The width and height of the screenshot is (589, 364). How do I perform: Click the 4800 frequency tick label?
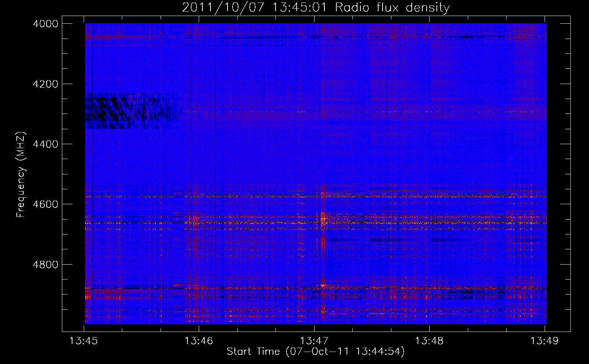pyautogui.click(x=46, y=264)
